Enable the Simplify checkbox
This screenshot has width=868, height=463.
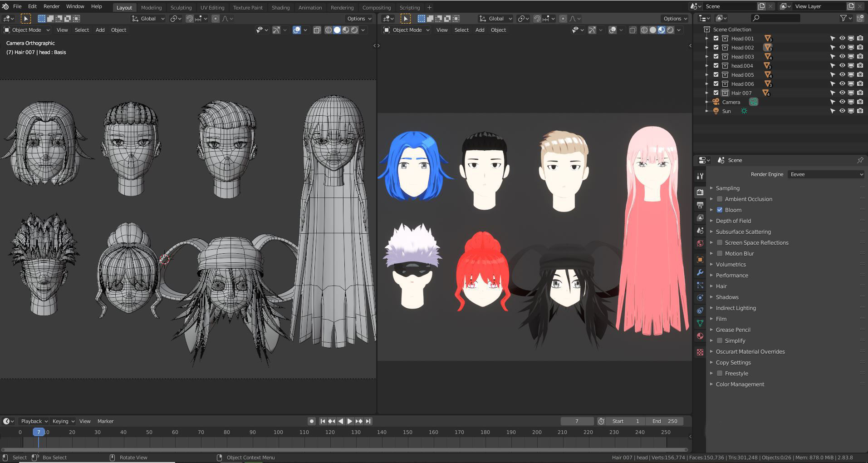(720, 341)
